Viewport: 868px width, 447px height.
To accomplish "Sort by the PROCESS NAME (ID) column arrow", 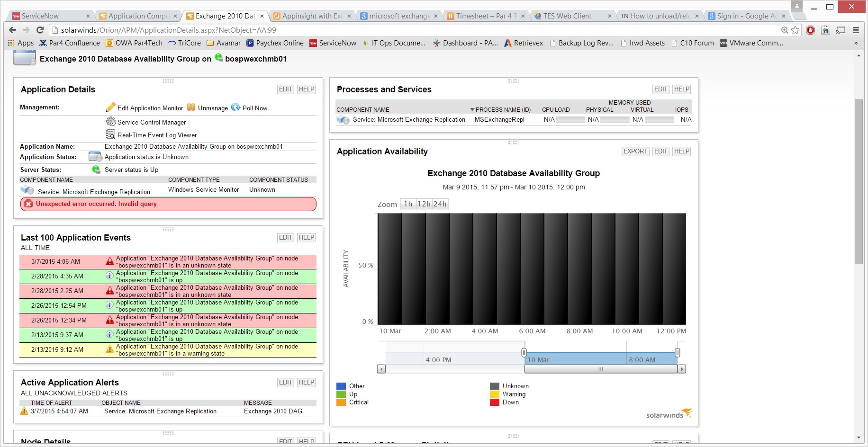I will [472, 110].
